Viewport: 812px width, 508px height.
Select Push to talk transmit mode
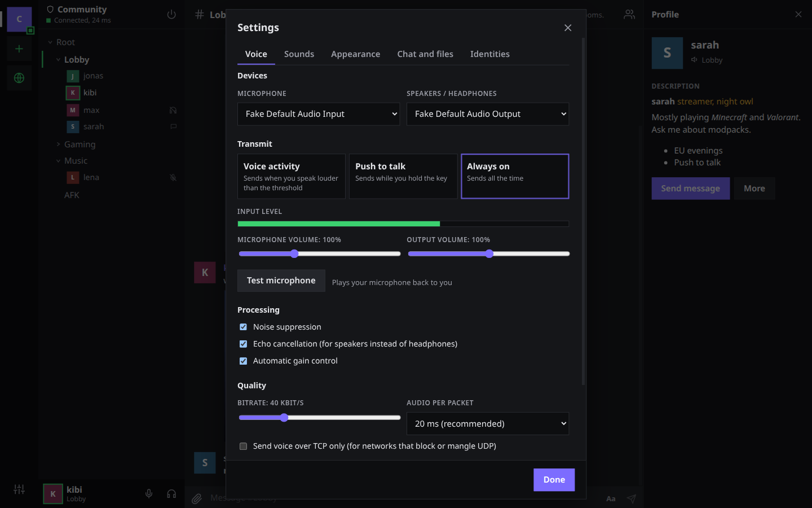[403, 176]
